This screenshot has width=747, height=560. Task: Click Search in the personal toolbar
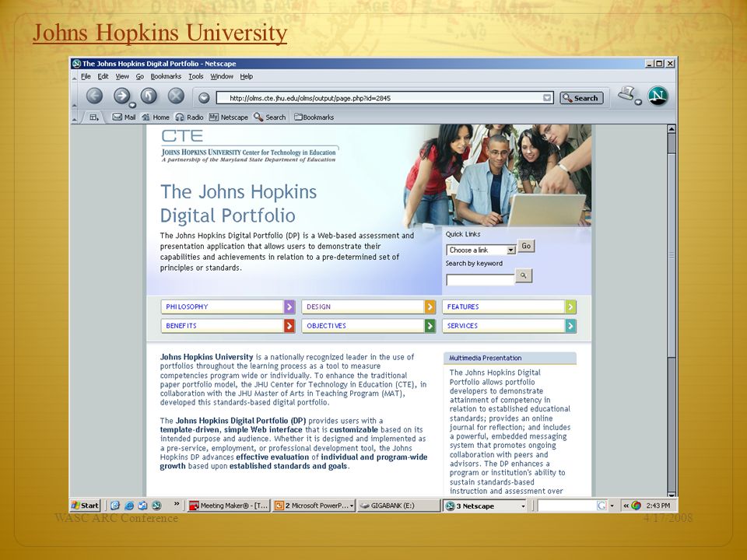click(x=270, y=117)
